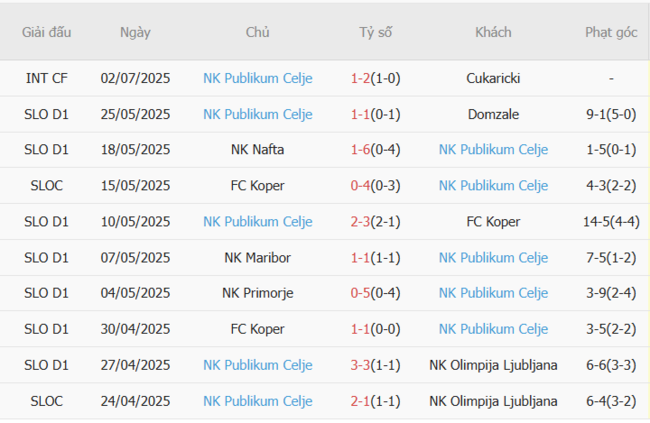This screenshot has width=650, height=423.
Task: Click NK Publikum Celje in the Domzale match row
Action: tap(257, 114)
